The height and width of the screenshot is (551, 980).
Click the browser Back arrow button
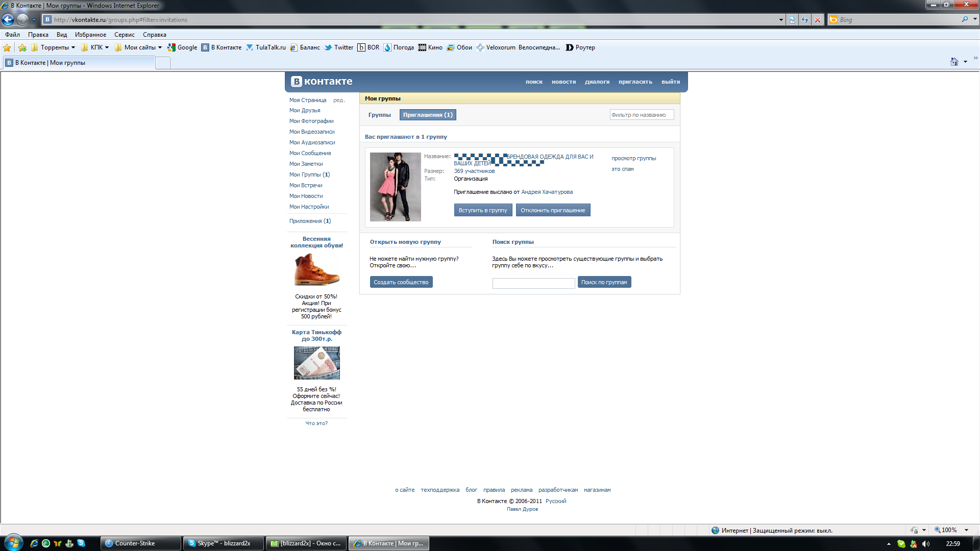click(x=8, y=20)
